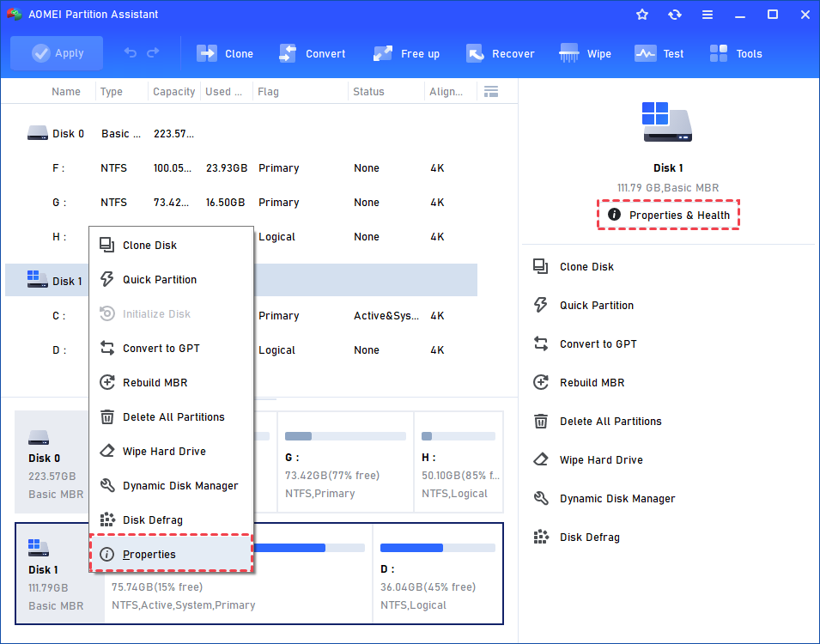820x644 pixels.
Task: Click the Clone Disk icon in right panel
Action: tap(541, 267)
